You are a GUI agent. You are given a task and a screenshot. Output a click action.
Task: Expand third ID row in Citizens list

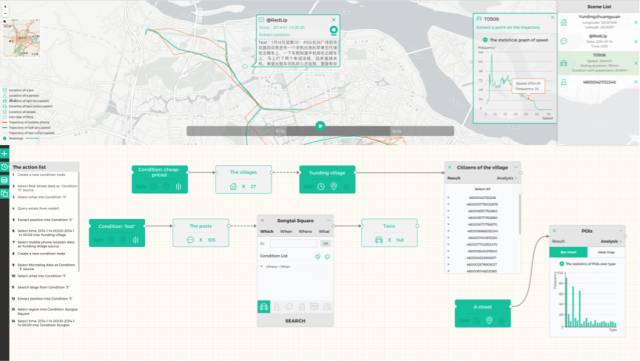(449, 211)
